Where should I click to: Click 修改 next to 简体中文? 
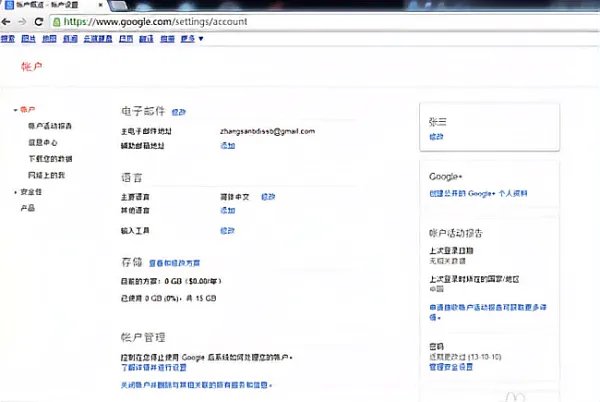[x=268, y=197]
